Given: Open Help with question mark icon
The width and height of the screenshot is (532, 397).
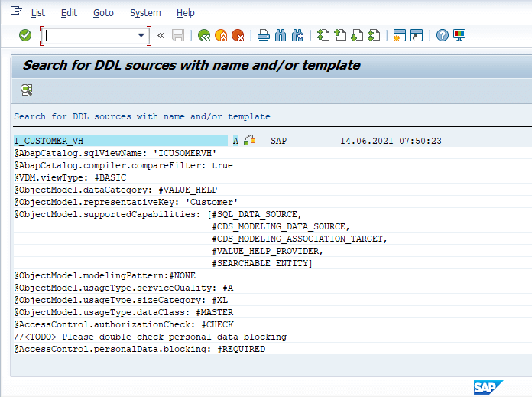Looking at the screenshot, I should click(x=443, y=35).
